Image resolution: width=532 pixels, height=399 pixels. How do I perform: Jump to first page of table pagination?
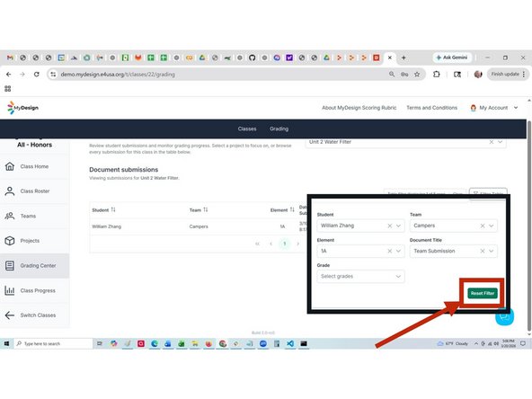click(258, 244)
